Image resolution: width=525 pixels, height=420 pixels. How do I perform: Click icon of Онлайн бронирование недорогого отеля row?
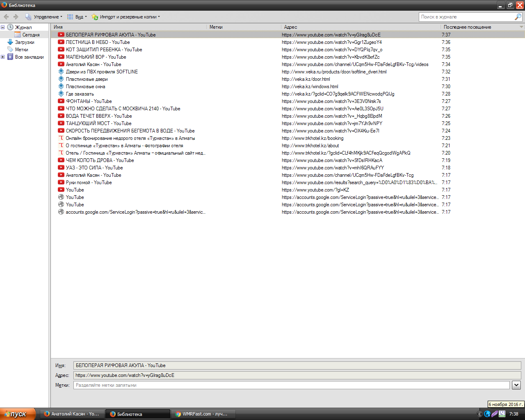(61, 138)
